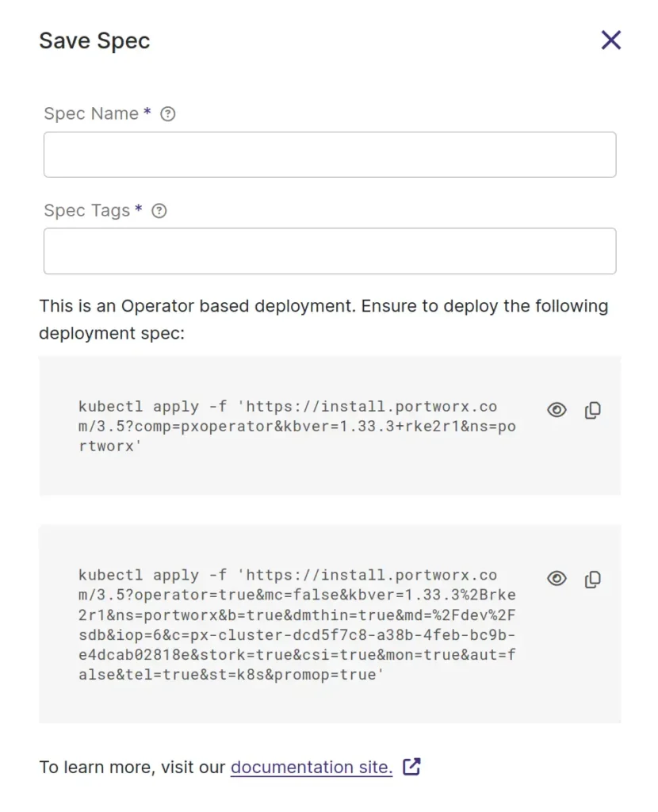Focus the Spec Name input field
The image size is (658, 812).
point(329,155)
